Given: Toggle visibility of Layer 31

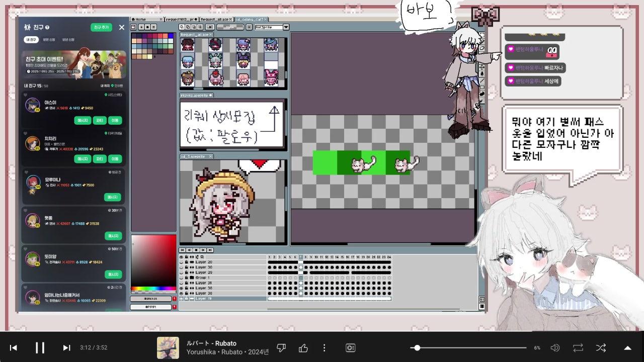Looking at the screenshot, I should point(182,283).
